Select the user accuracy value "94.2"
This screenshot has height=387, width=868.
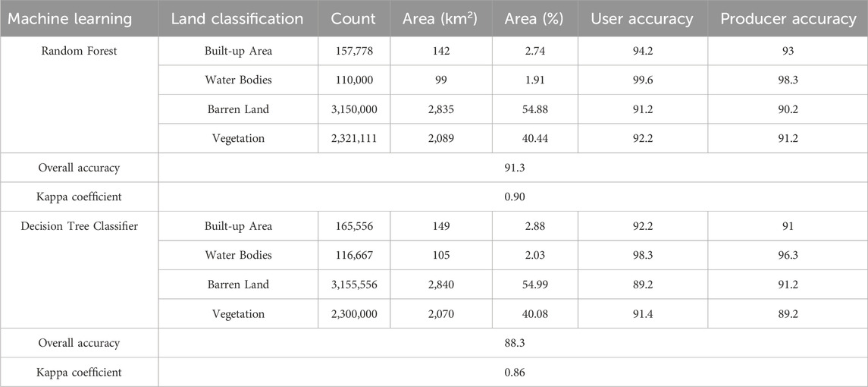coord(642,52)
